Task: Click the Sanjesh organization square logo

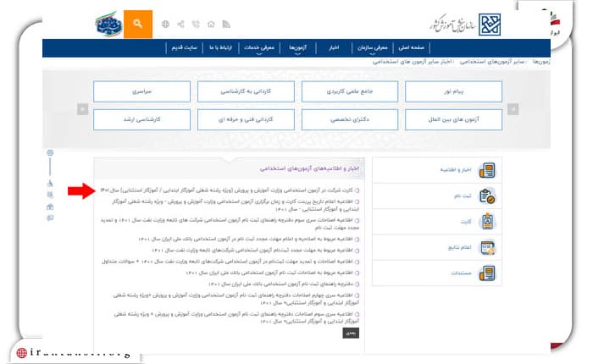Action: coord(490,25)
